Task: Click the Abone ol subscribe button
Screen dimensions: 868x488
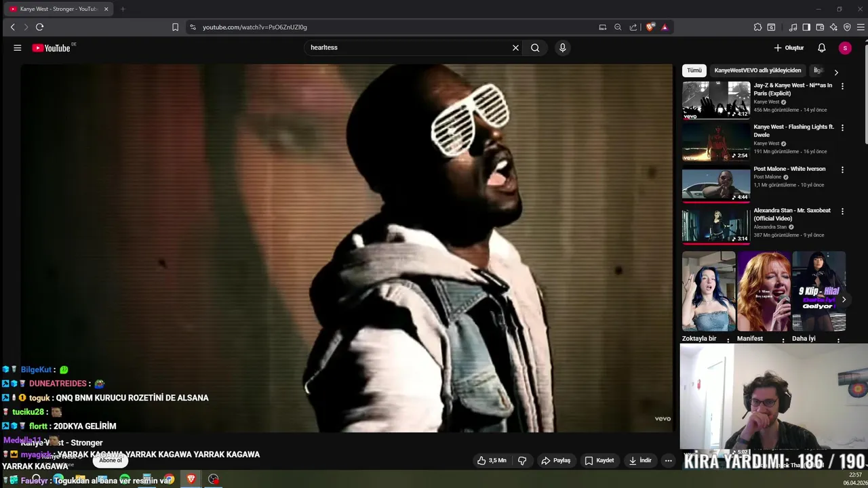Action: (x=111, y=460)
